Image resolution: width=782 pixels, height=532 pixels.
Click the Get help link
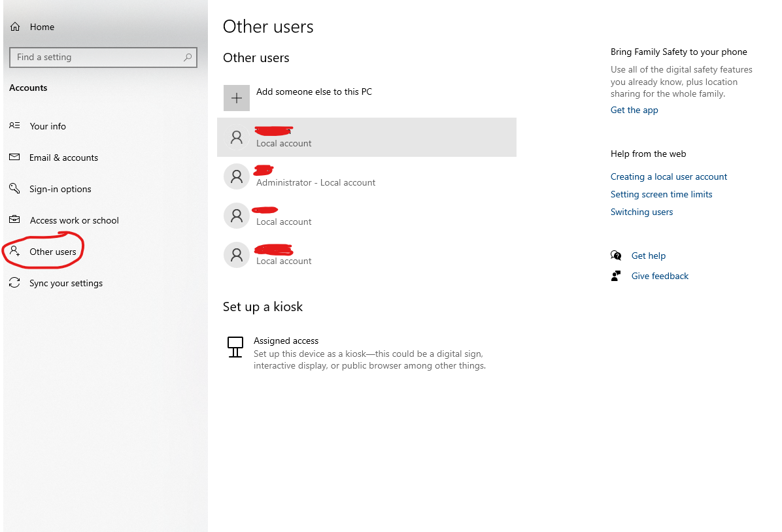pyautogui.click(x=649, y=256)
